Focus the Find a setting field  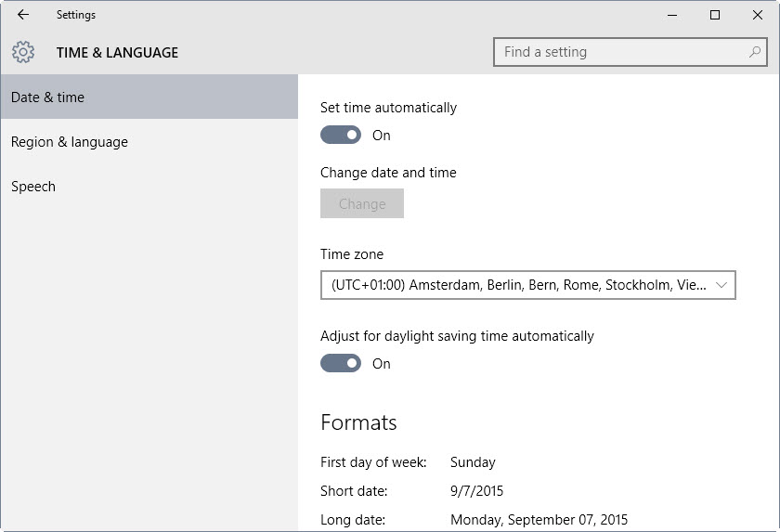pyautogui.click(x=630, y=52)
